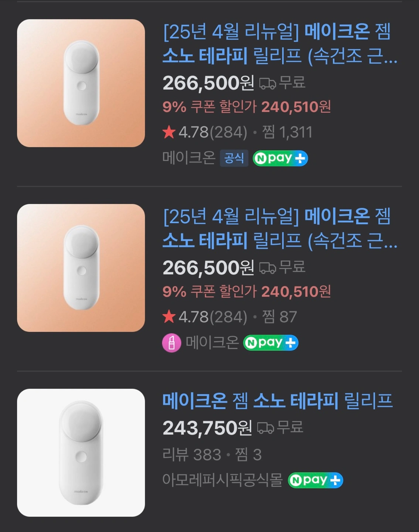Click Npay plus badge on second listing

(x=270, y=343)
